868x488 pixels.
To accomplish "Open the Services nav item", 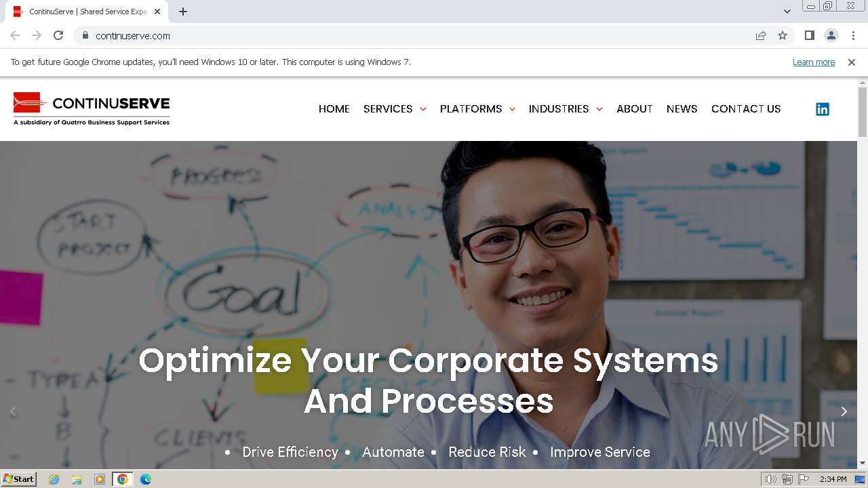I will [388, 108].
